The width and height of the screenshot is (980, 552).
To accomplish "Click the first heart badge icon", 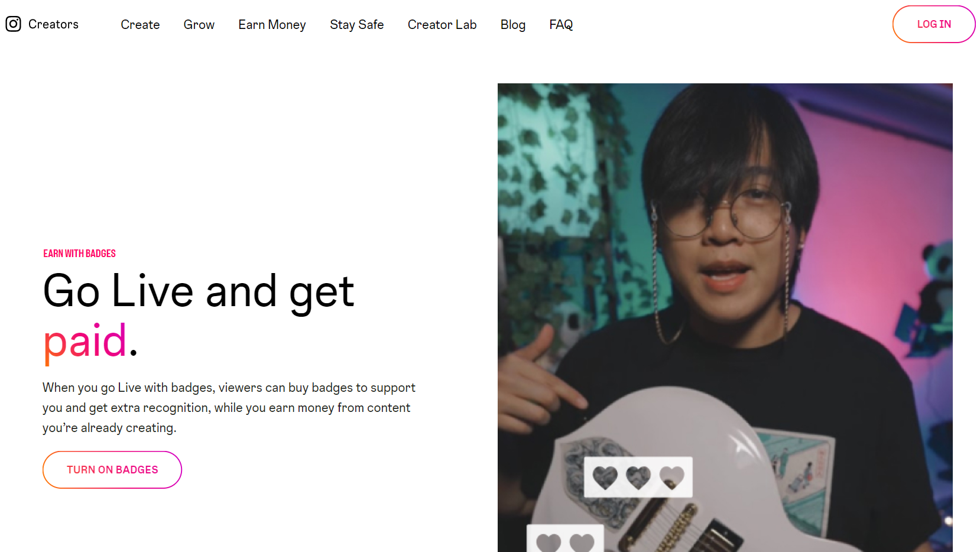I will [x=605, y=477].
